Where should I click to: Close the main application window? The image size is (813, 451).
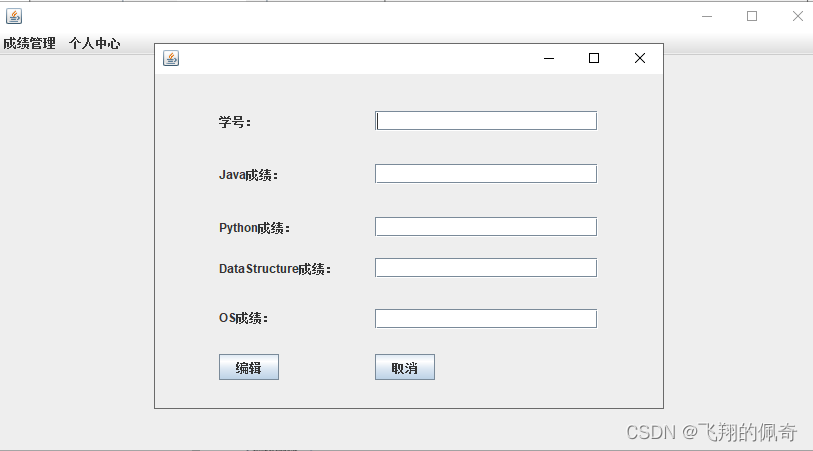[798, 16]
